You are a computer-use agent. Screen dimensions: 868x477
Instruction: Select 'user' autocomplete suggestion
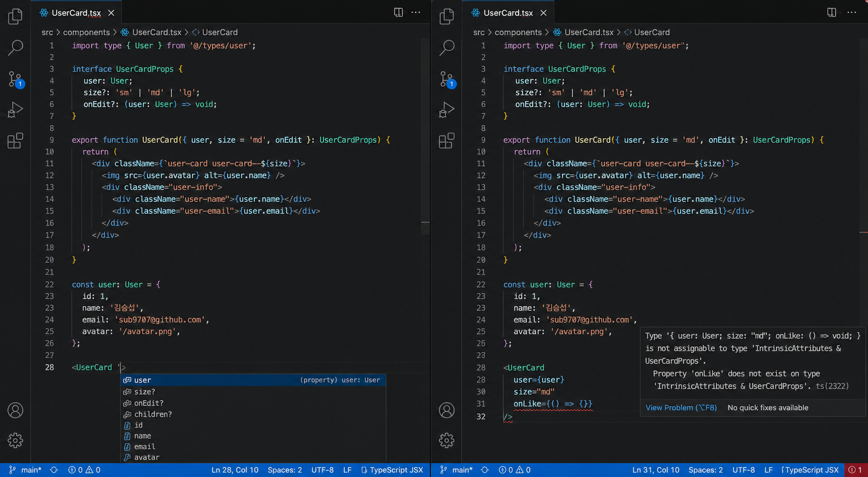click(253, 380)
